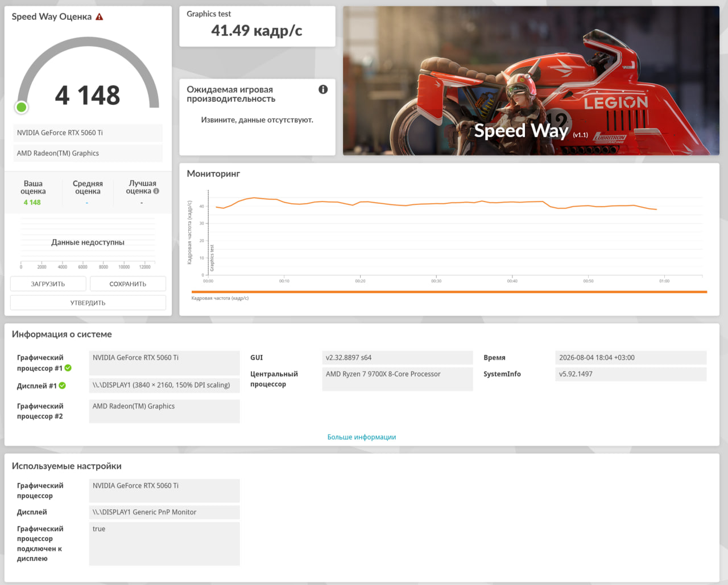Click the DISPLAY1 3840 × 2160 resolution value

point(164,385)
